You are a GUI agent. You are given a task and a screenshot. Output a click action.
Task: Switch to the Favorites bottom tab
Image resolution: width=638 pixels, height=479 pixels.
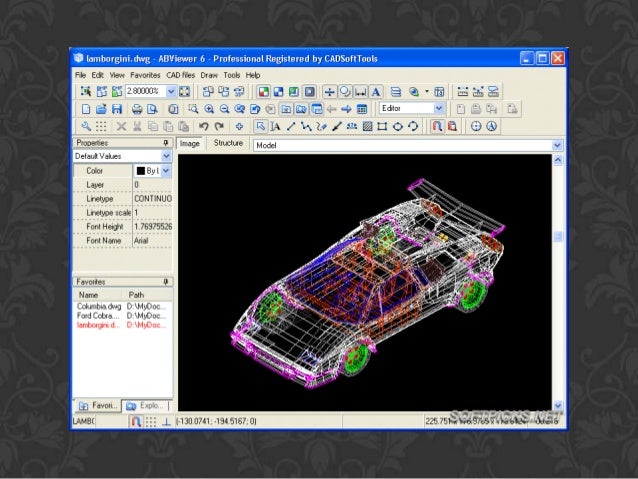point(98,406)
